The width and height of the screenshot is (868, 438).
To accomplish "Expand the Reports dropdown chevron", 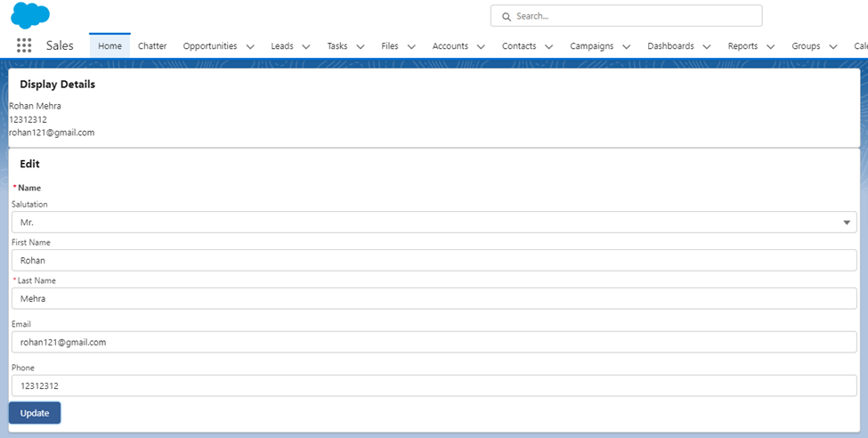I will [x=770, y=46].
